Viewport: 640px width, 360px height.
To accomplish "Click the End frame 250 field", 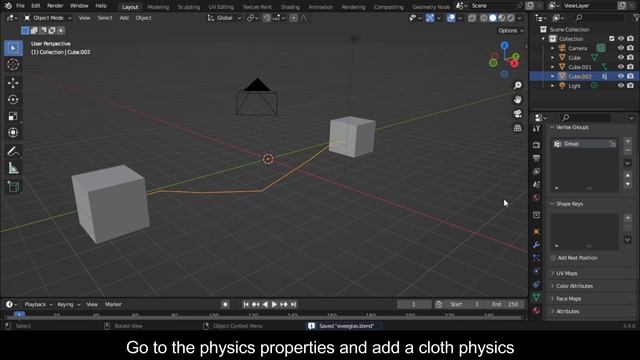I will [505, 304].
